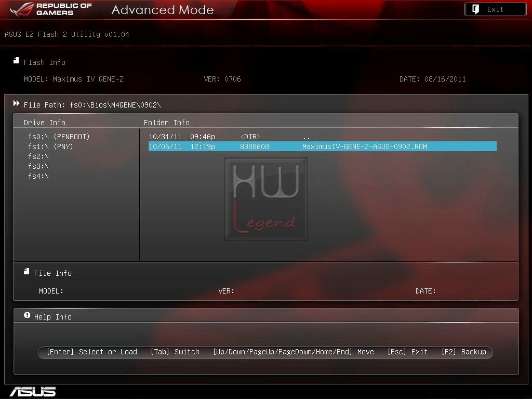Click the File Info DATE: label
This screenshot has height=399, width=532.
click(426, 291)
